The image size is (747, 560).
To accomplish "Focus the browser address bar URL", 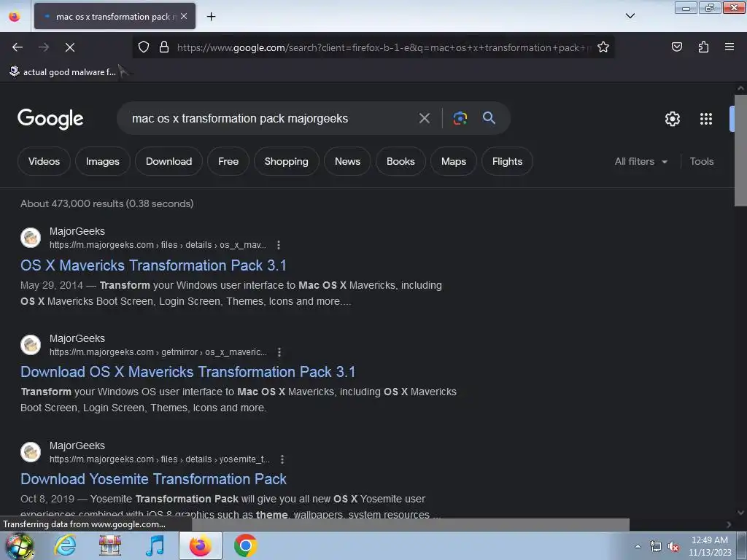I will click(x=384, y=47).
